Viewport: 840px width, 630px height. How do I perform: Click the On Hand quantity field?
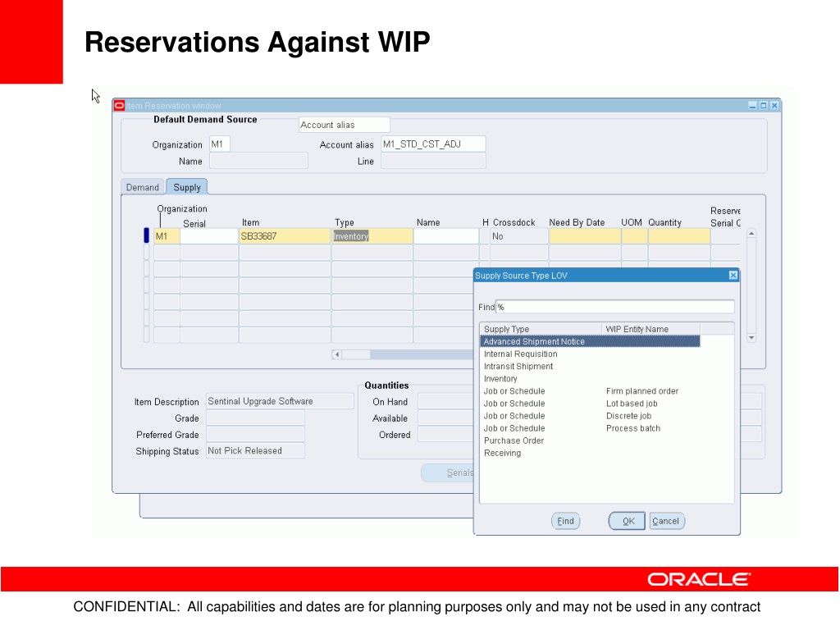[445, 401]
